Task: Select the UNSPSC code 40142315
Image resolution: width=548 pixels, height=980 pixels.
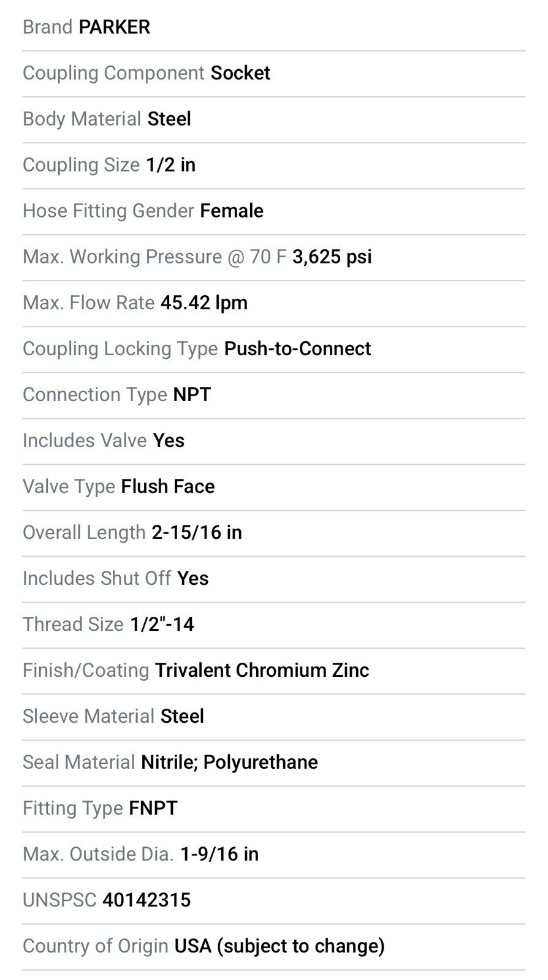Action: point(147,900)
